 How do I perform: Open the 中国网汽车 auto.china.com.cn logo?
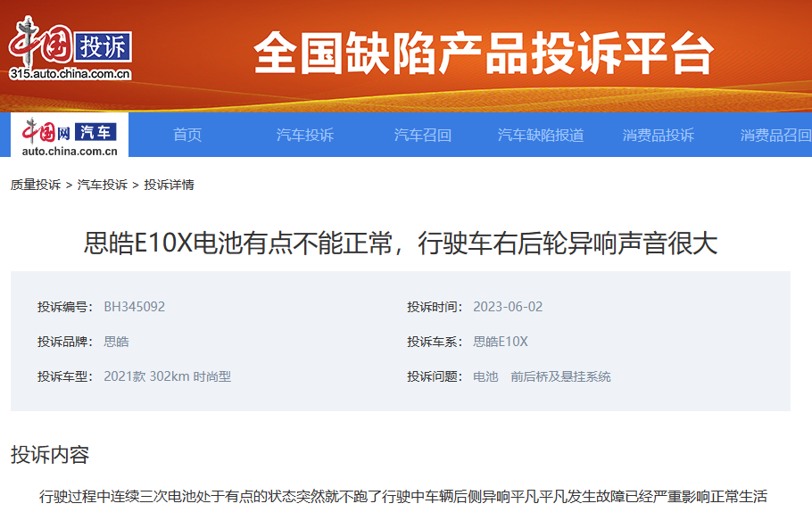(70, 136)
